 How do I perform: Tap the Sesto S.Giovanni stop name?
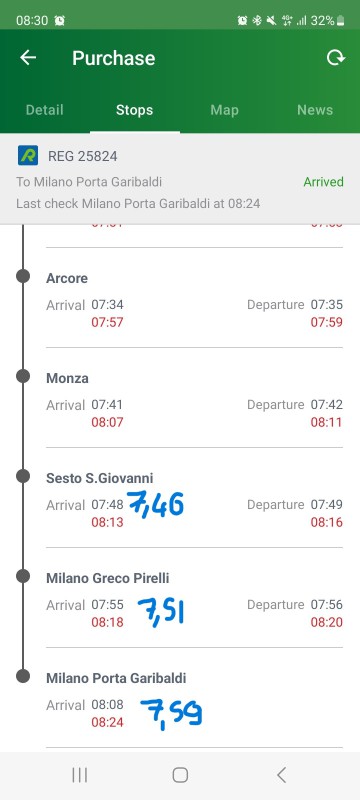[x=99, y=478]
